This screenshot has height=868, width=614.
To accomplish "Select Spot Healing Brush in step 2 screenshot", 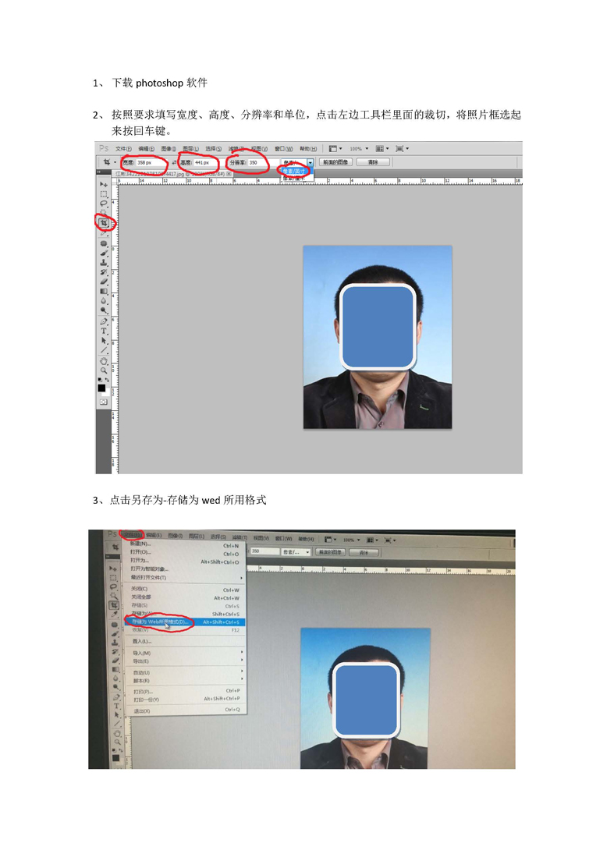I will [104, 243].
